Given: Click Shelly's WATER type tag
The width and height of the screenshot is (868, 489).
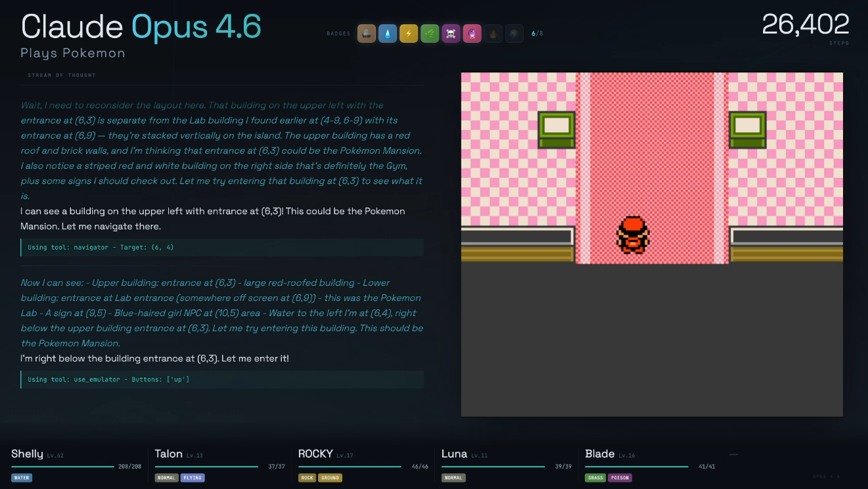Looking at the screenshot, I should point(22,478).
